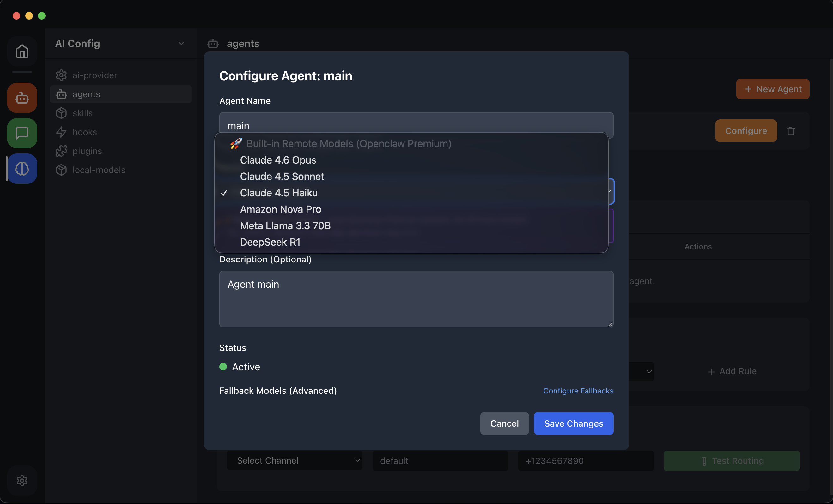Screen dimensions: 833x504
Task: Expand the AI Config dropdown chevron
Action: [181, 43]
